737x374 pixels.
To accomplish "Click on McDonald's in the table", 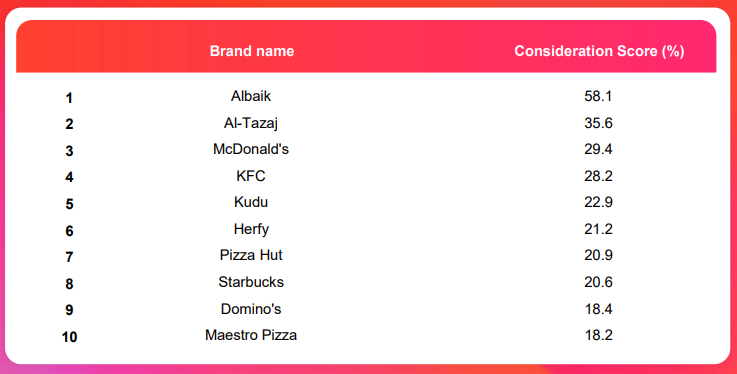I will pos(251,149).
